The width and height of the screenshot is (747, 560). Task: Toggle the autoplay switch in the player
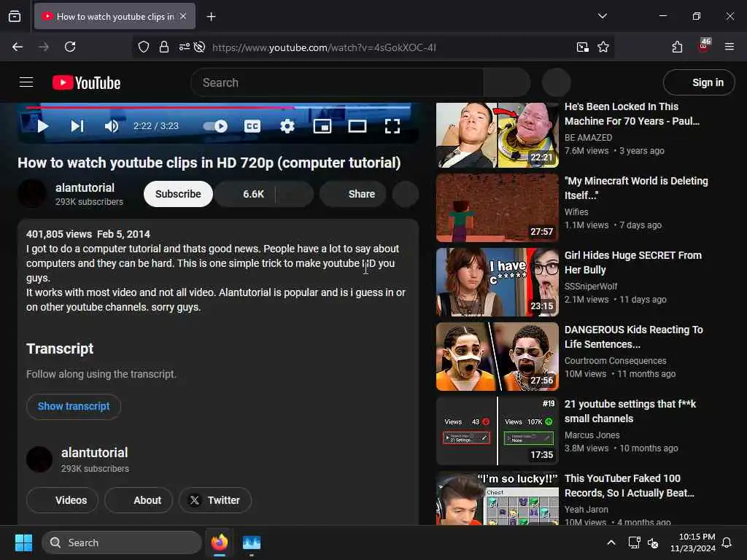pyautogui.click(x=215, y=126)
